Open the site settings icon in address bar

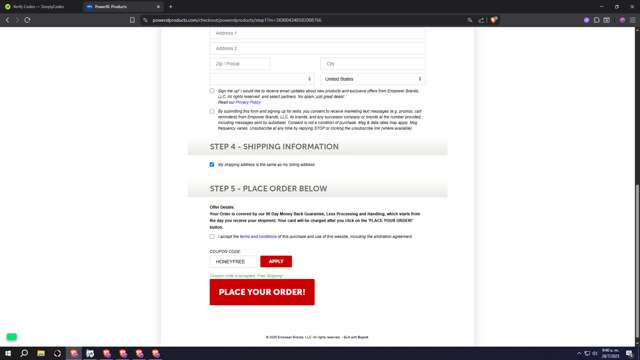coord(145,20)
